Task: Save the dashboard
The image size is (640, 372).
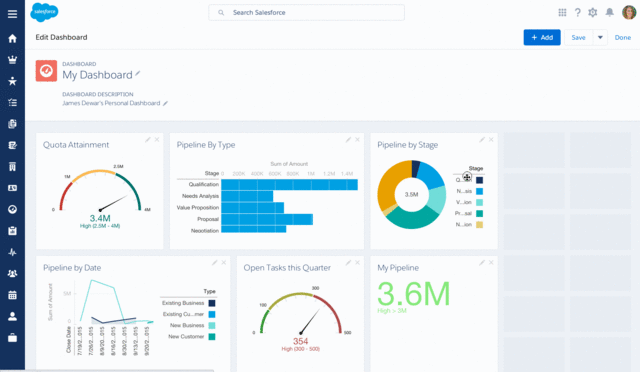Action: coord(578,38)
